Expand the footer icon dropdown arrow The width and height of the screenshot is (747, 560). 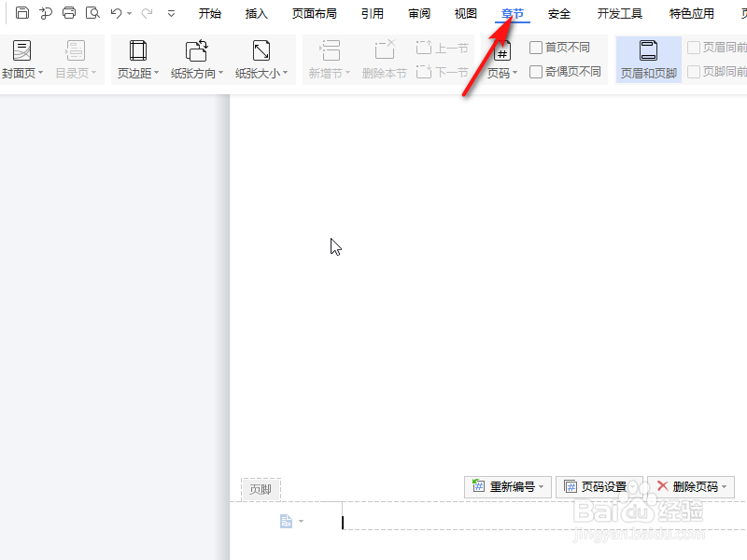tap(301, 522)
